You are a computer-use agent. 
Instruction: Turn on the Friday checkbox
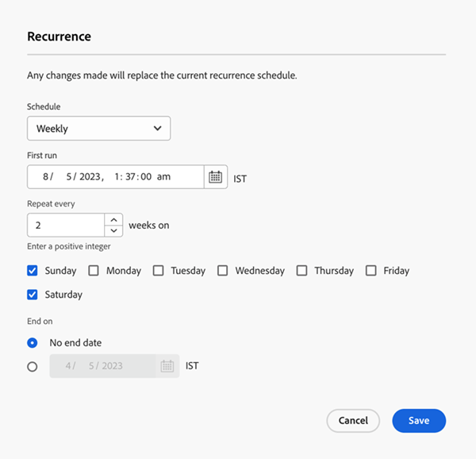(370, 271)
